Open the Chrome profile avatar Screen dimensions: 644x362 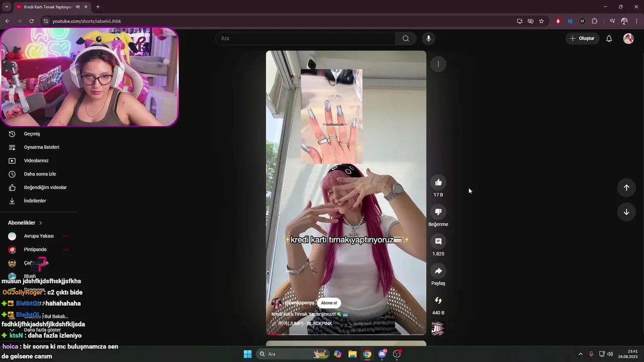[624, 21]
